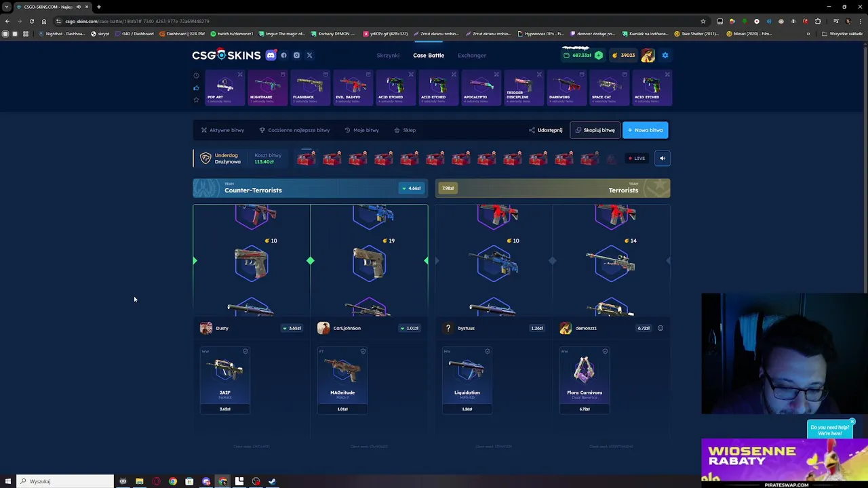Open the Flora Carnivora Dual Berettas card

tap(585, 380)
